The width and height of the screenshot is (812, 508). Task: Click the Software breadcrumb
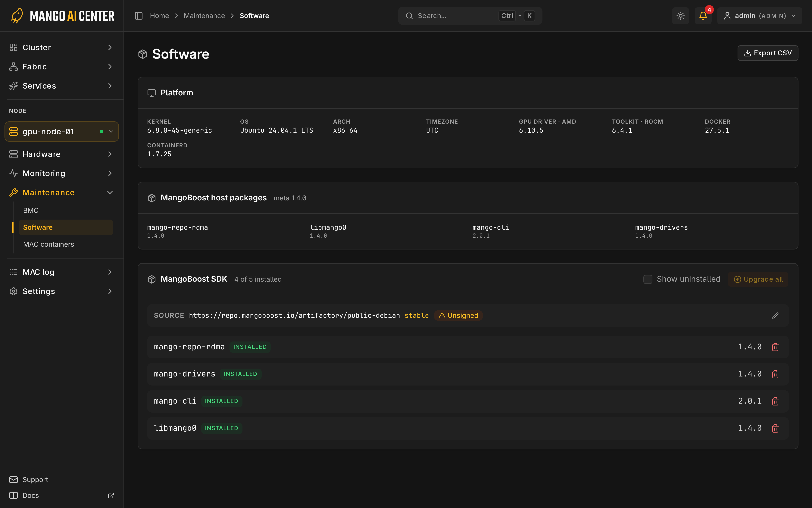[254, 16]
